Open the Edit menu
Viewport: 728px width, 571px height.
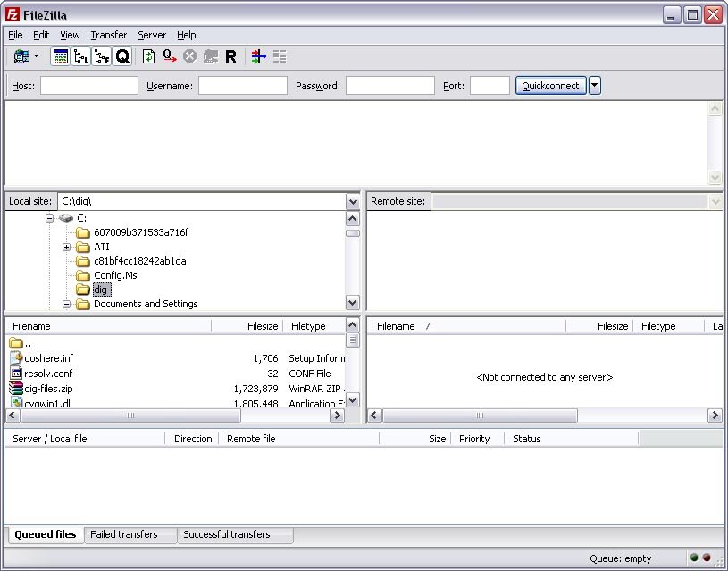[41, 36]
